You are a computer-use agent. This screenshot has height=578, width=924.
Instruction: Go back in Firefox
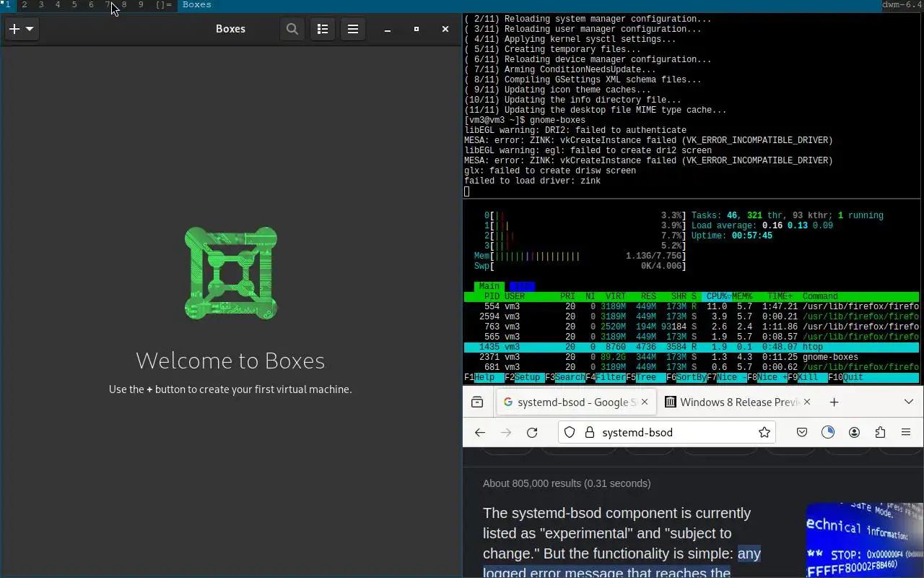tap(480, 432)
